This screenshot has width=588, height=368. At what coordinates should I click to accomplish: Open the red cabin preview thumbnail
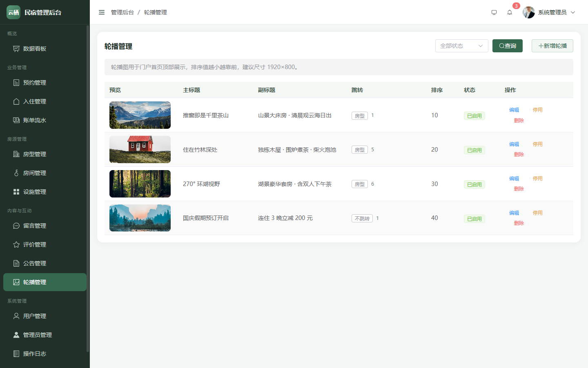pyautogui.click(x=140, y=150)
